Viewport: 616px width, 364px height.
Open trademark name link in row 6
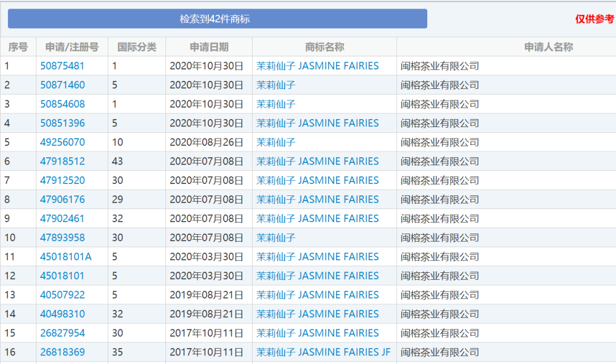pos(318,161)
